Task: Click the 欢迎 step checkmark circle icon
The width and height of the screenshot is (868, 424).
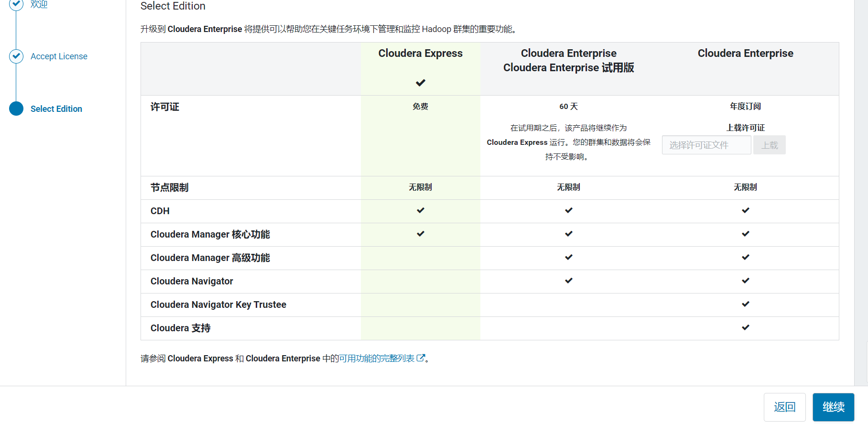Action: (16, 4)
